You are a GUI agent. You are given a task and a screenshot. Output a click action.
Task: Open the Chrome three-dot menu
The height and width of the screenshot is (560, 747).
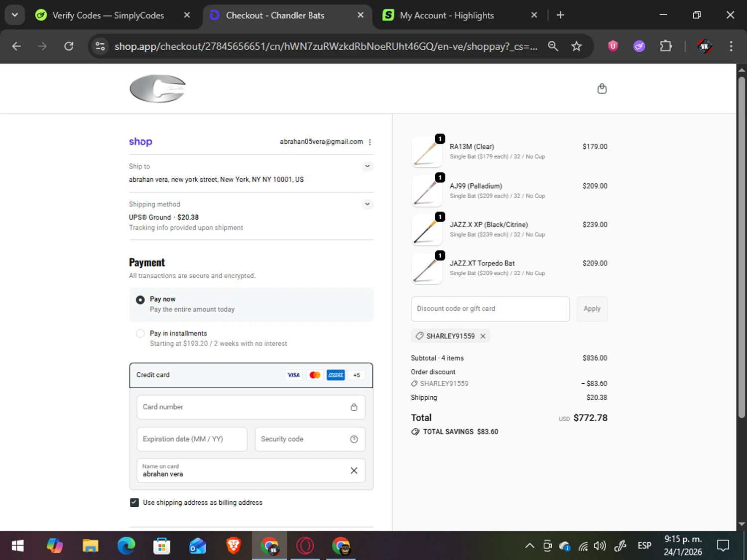tap(731, 46)
